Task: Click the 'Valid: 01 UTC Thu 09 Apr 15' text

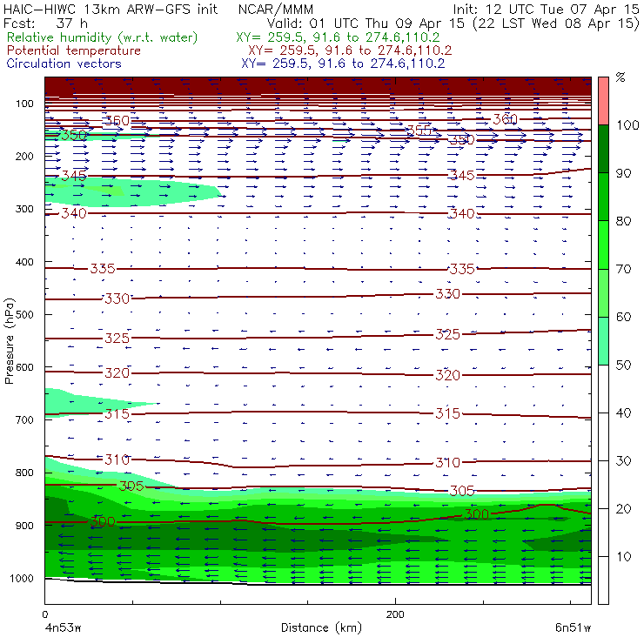Action: click(366, 23)
